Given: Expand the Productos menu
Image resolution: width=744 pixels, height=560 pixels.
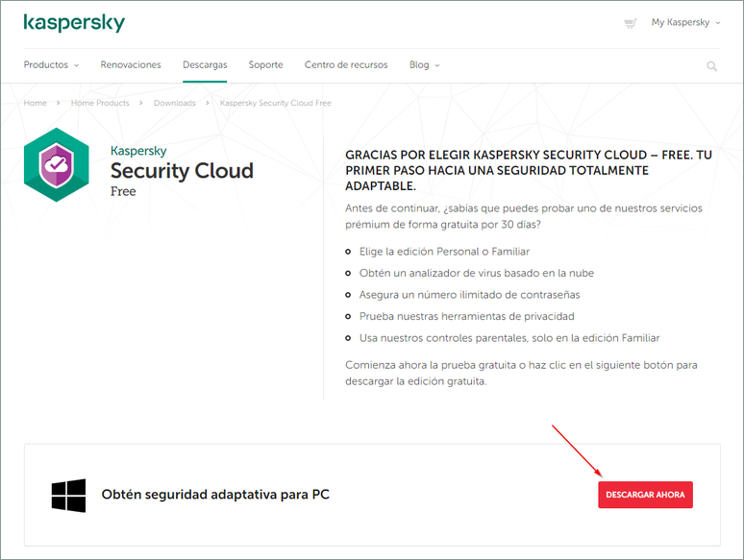Looking at the screenshot, I should (51, 65).
